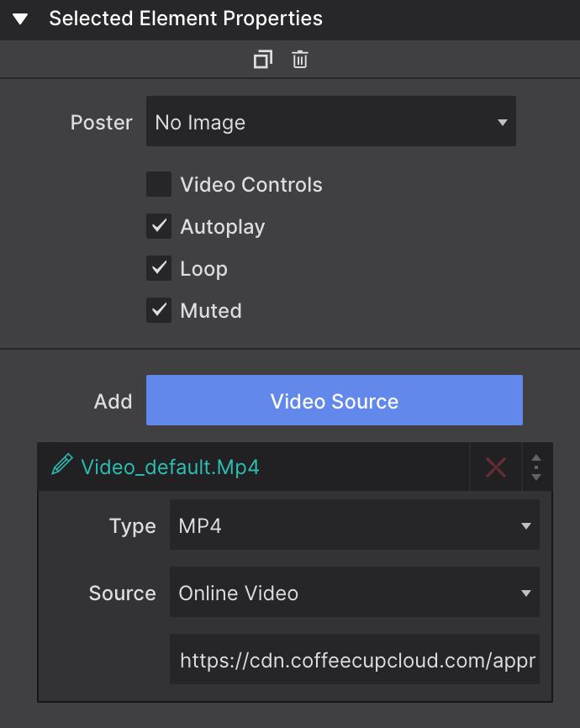Screen dimensions: 580x728
Task: Click the dropdown arrow on the Poster field
Action: click(x=502, y=121)
